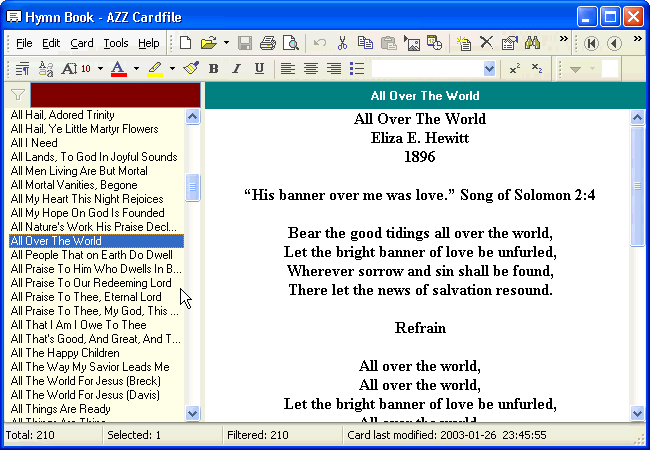
Task: Show more main toolbar buttons chevron
Action: [563, 39]
